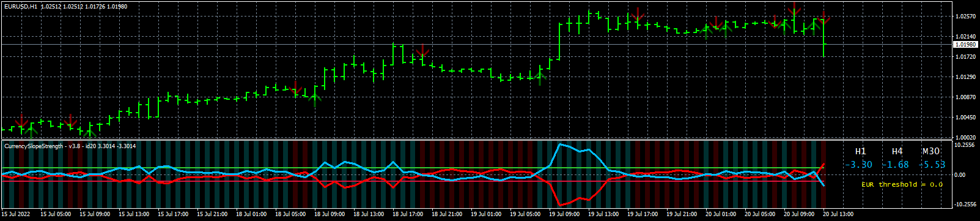Select the H4 timeframe header
This screenshot has height=221, width=980.
click(x=897, y=151)
